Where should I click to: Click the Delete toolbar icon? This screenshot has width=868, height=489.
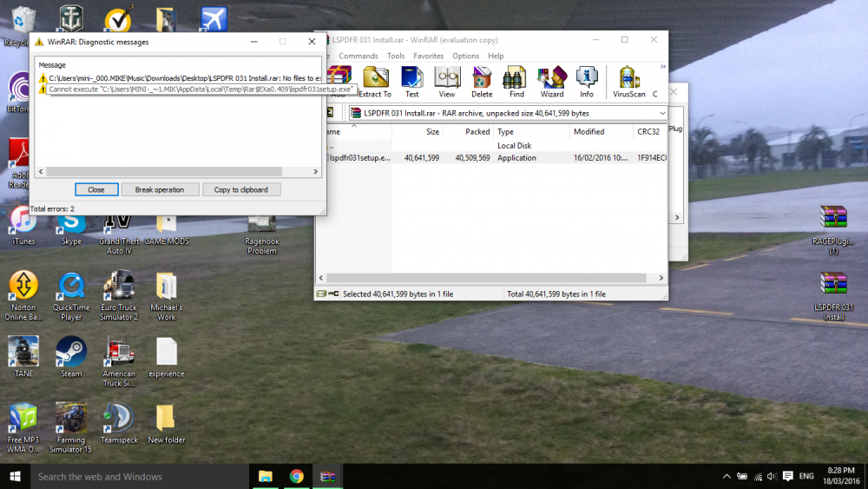point(482,82)
